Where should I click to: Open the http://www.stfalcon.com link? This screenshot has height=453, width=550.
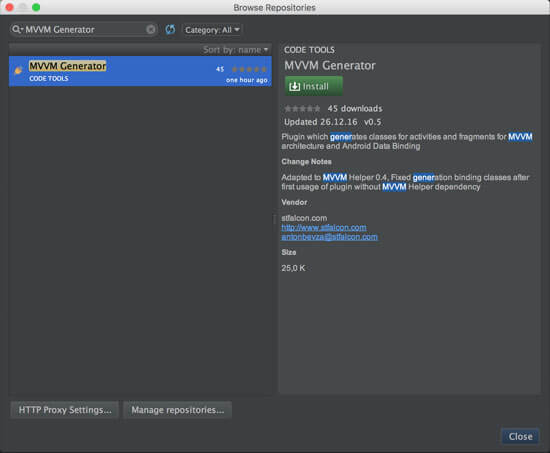coord(324,227)
